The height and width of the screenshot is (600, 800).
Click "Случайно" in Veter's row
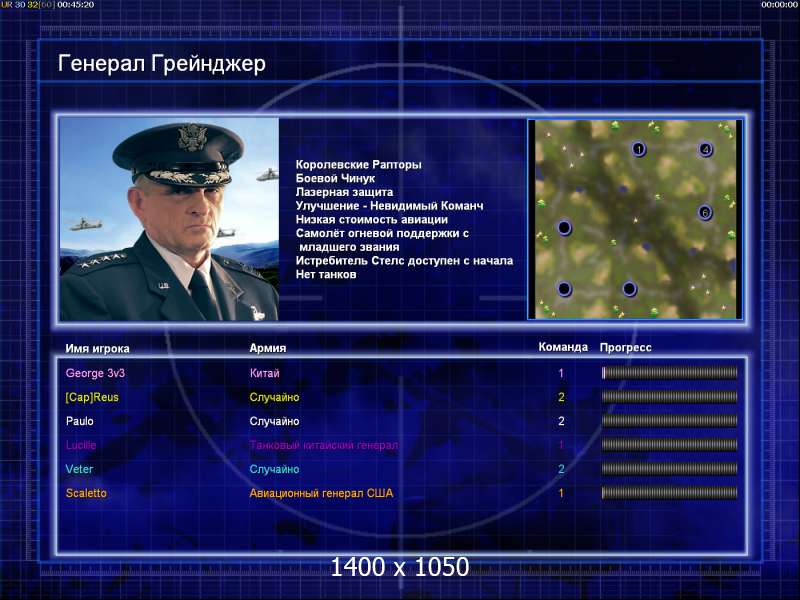[274, 469]
